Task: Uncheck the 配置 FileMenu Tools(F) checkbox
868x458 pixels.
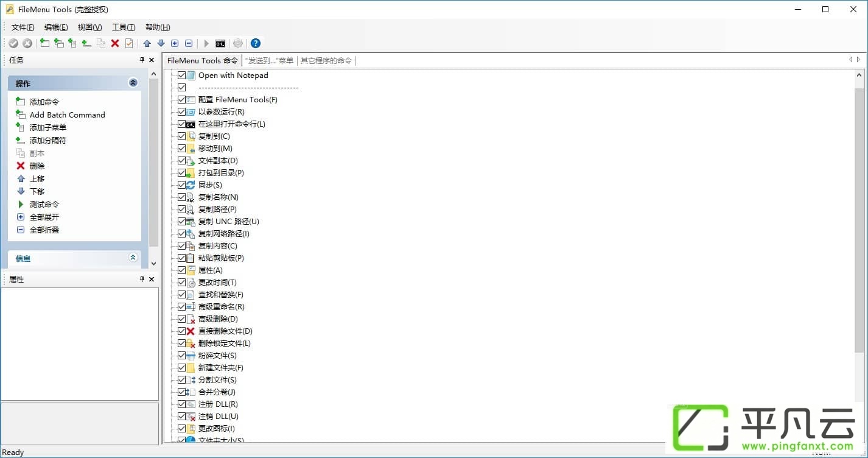Action: [x=181, y=99]
